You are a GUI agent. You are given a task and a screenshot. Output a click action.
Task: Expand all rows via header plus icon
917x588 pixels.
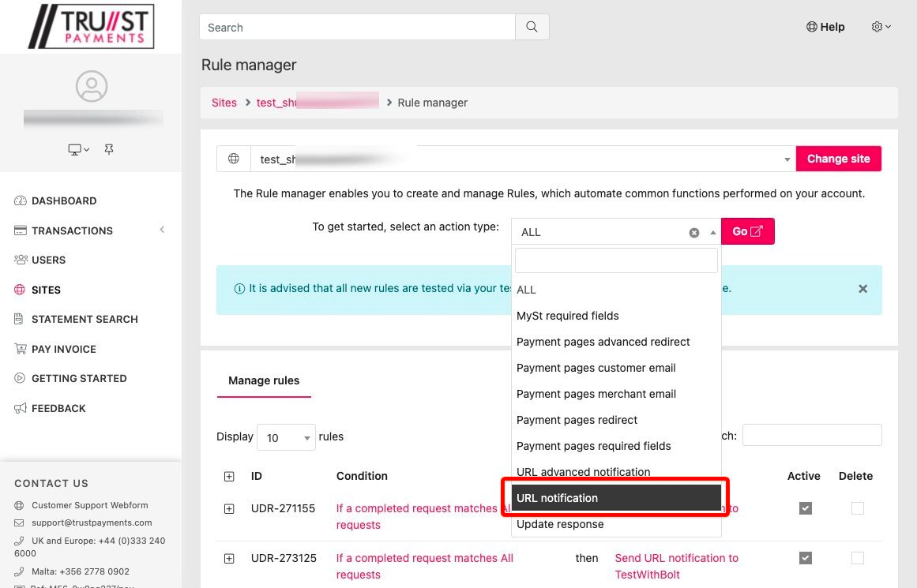pos(229,477)
